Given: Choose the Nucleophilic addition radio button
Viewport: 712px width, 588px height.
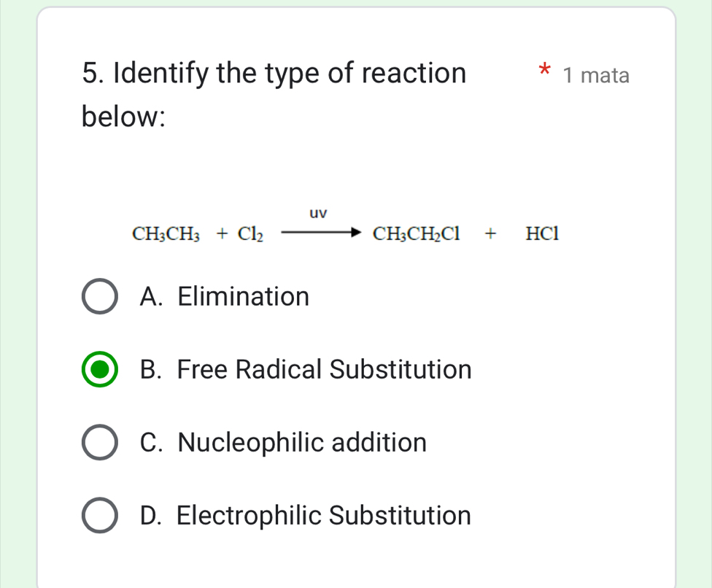Looking at the screenshot, I should pyautogui.click(x=98, y=443).
